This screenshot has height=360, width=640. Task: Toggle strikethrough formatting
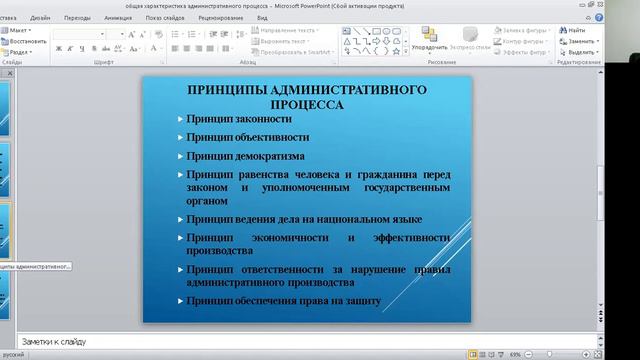[x=106, y=49]
